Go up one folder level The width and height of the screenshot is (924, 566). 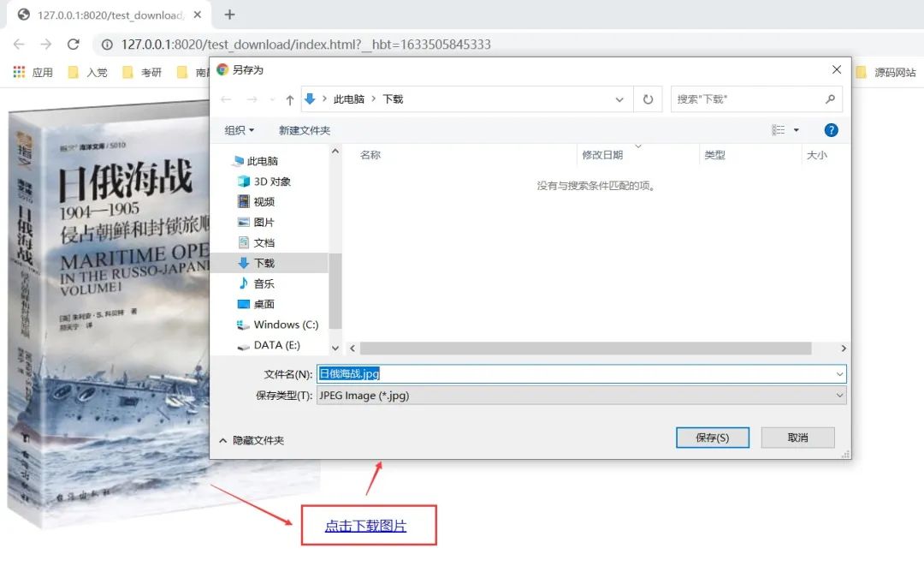point(289,99)
